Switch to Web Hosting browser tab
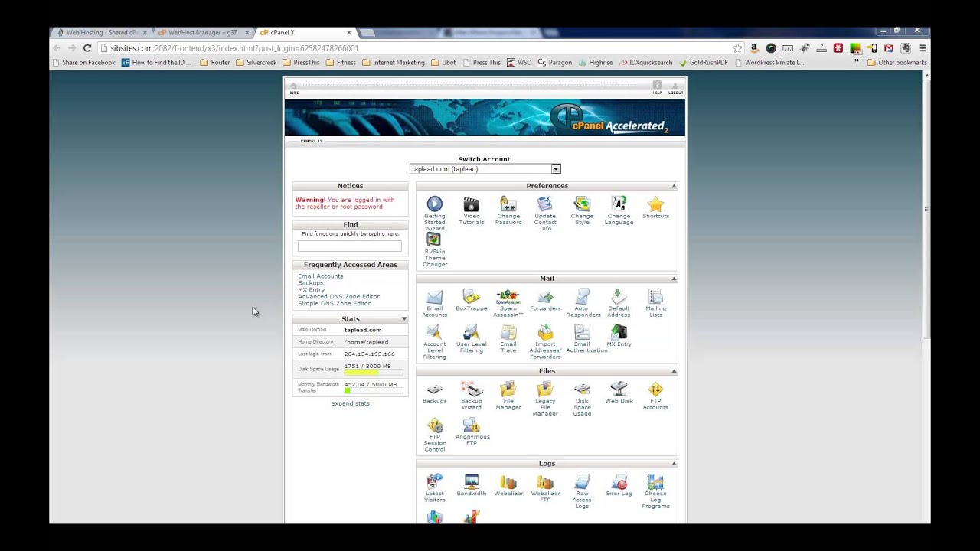This screenshot has width=980, height=551. (x=100, y=33)
